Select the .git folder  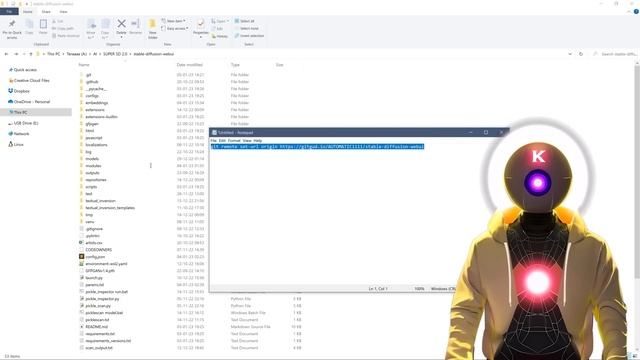[89, 75]
